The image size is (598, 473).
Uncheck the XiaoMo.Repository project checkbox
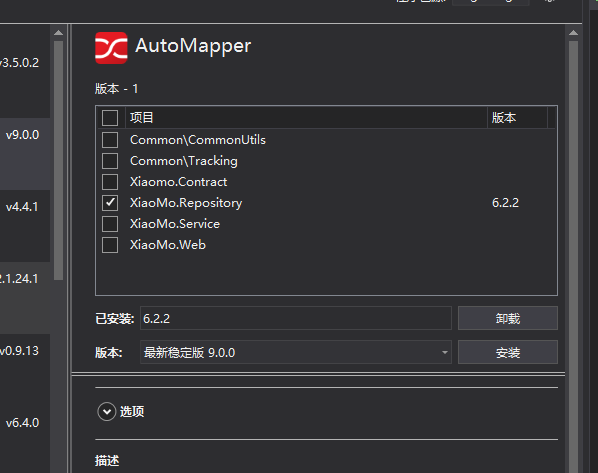click(x=110, y=203)
